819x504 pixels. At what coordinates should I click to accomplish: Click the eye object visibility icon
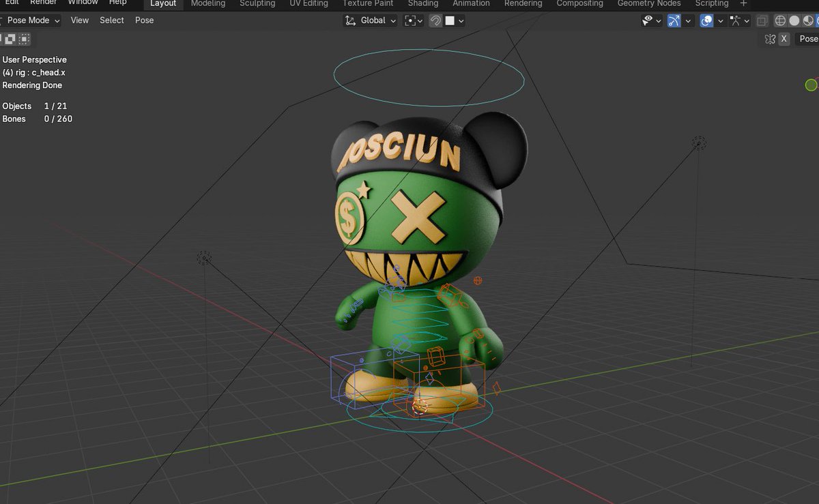(x=647, y=20)
